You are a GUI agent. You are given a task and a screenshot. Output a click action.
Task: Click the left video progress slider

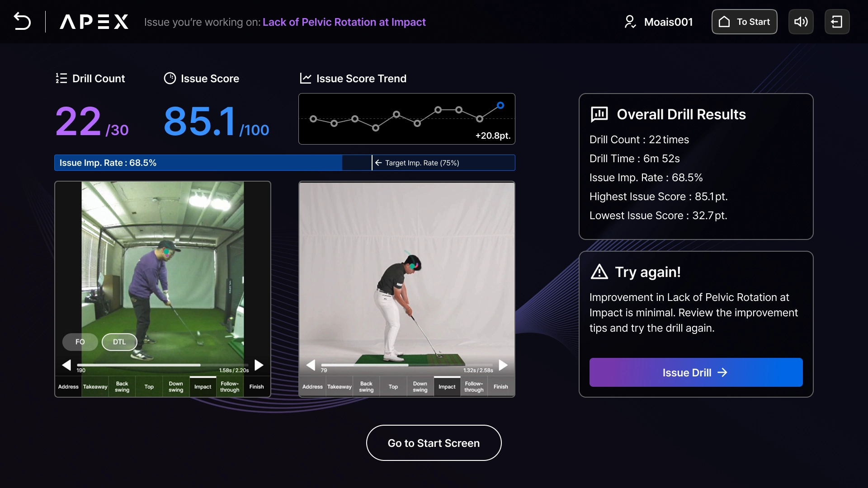[x=163, y=365]
